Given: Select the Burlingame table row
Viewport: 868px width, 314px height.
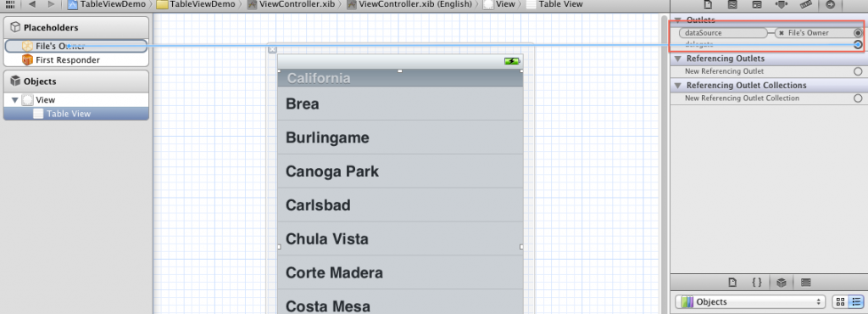Looking at the screenshot, I should tap(400, 137).
